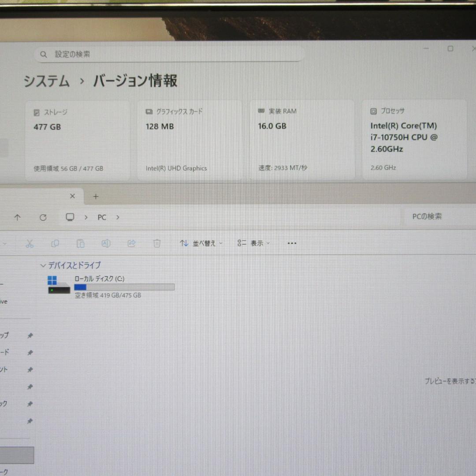Collapse the デバイスとドライブ section
The width and height of the screenshot is (476, 476).
pos(43,265)
